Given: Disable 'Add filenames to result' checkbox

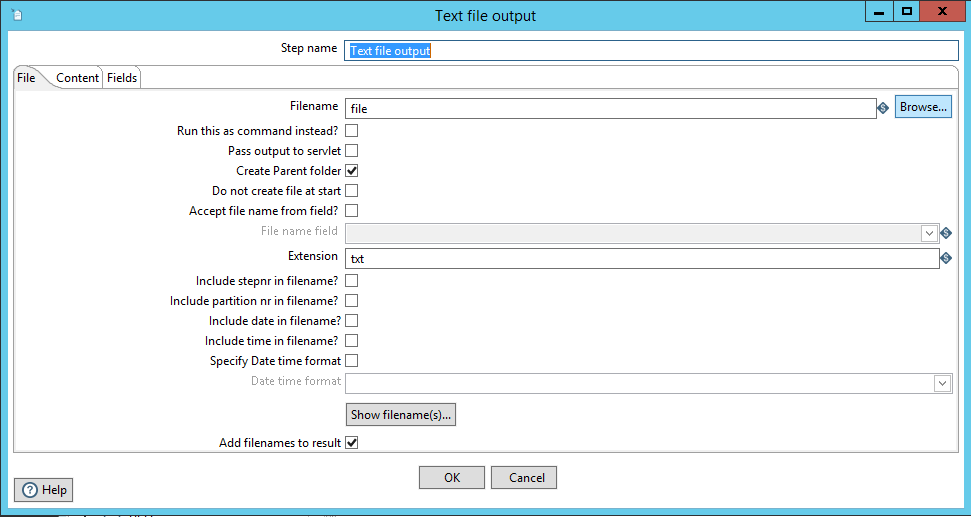Looking at the screenshot, I should (352, 443).
